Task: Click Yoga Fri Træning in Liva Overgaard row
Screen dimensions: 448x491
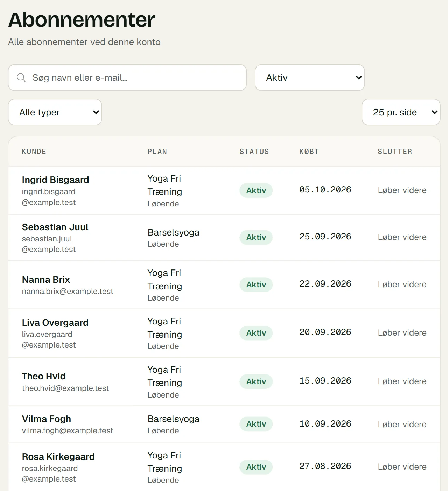Action: click(165, 328)
